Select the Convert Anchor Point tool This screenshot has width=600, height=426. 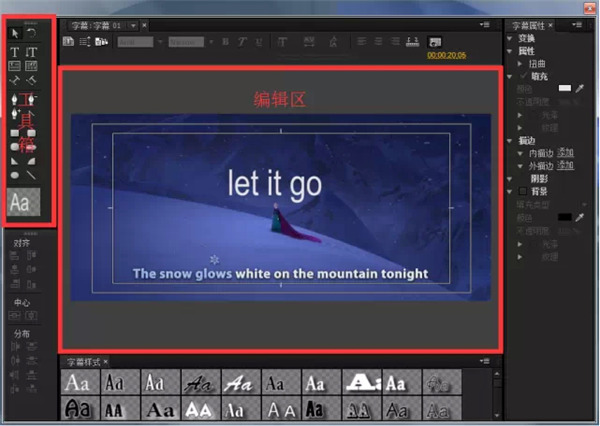click(x=31, y=114)
